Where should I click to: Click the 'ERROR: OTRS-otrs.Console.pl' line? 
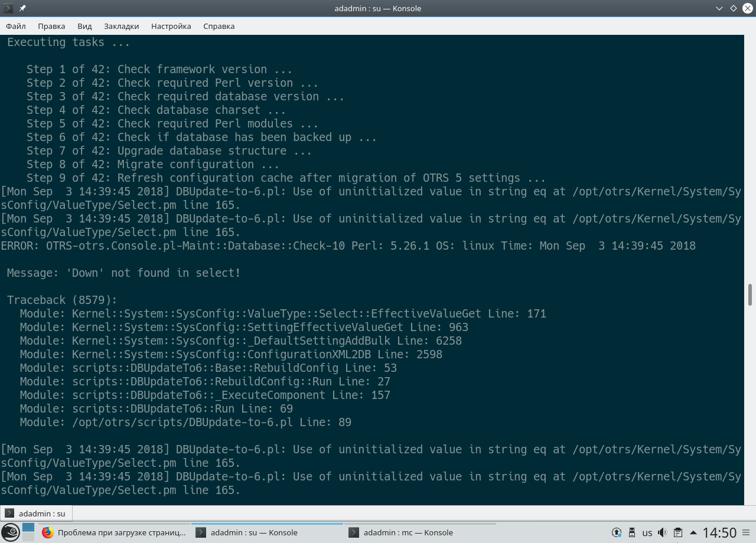coord(348,246)
